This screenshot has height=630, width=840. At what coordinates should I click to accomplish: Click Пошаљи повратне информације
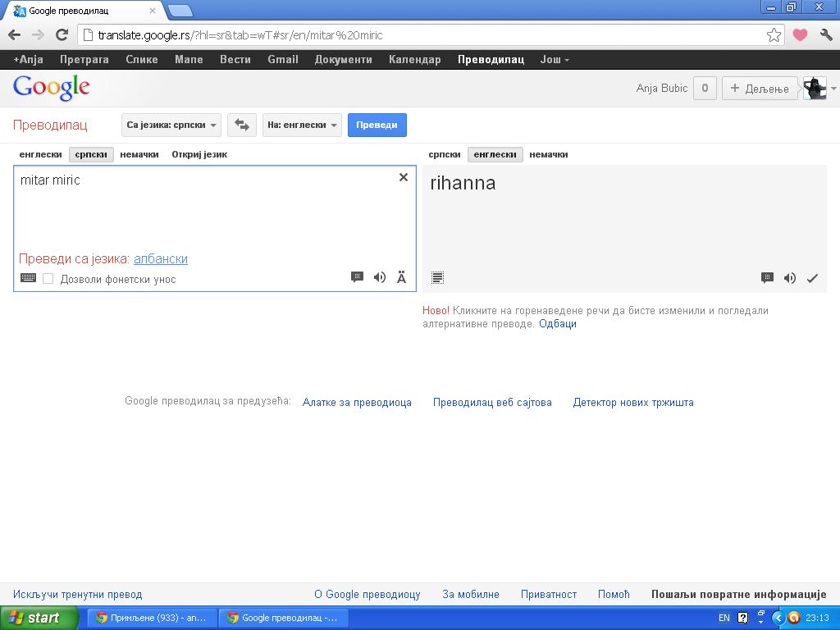tap(739, 594)
